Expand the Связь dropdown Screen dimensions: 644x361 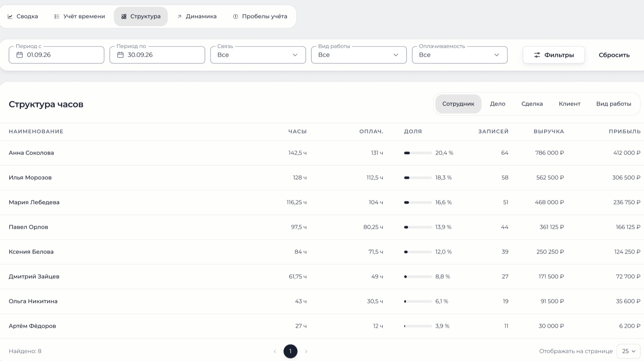pyautogui.click(x=258, y=55)
